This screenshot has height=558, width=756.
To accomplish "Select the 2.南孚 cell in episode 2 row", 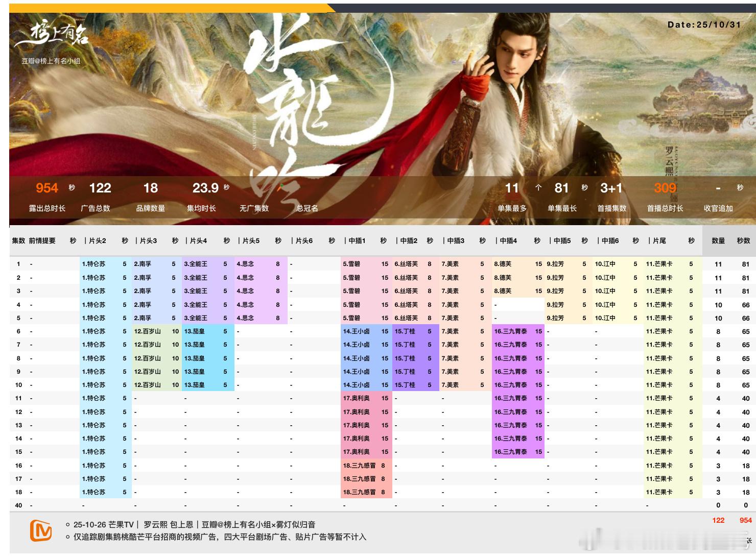I will (143, 278).
